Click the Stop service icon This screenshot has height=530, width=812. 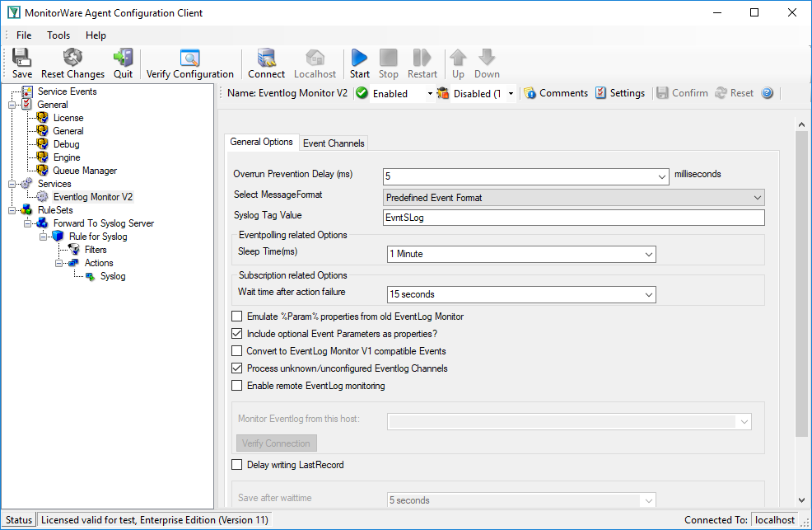[x=389, y=63]
